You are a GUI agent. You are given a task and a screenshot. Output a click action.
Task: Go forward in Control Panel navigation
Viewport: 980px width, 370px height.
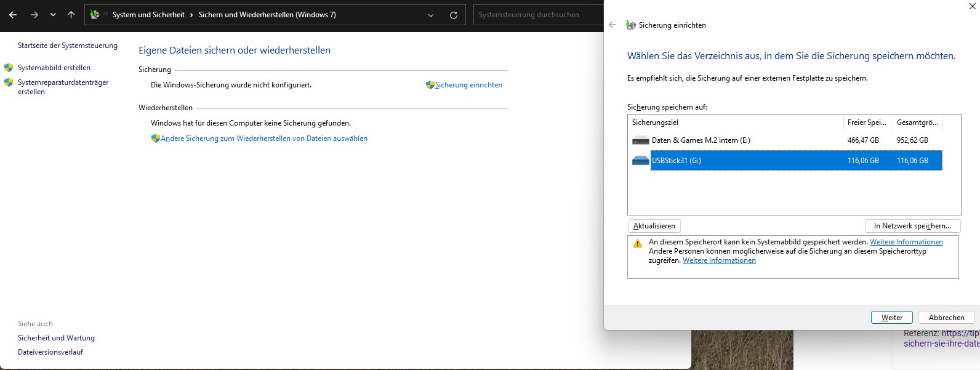[34, 15]
